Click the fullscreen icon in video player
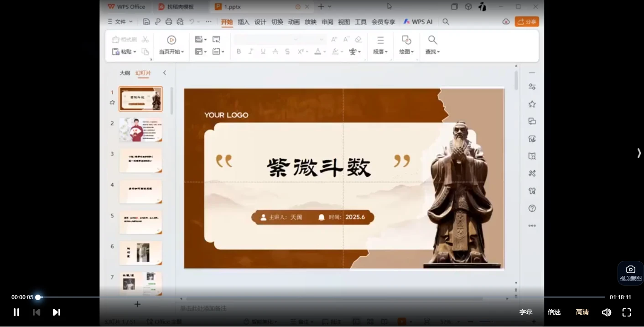644x327 pixels. 627,312
